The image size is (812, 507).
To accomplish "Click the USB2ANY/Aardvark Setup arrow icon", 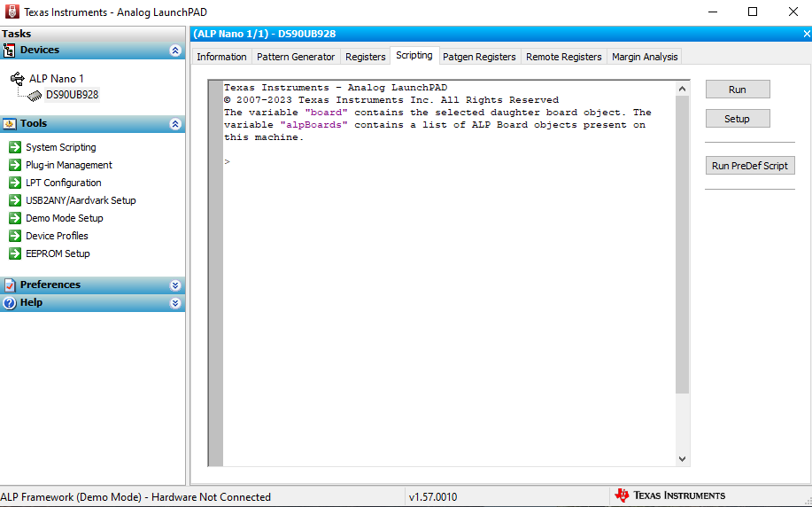I will pyautogui.click(x=15, y=200).
